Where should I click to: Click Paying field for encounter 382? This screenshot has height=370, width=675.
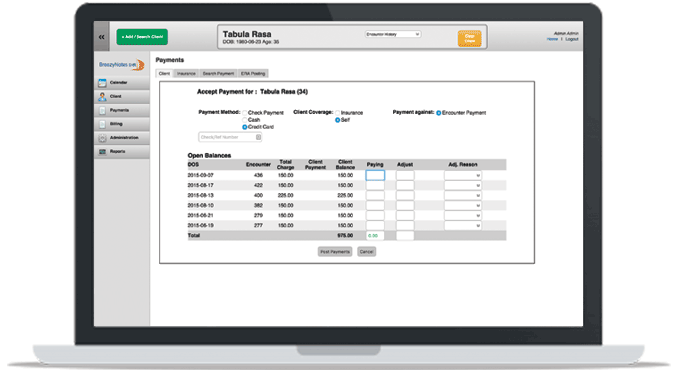point(375,205)
